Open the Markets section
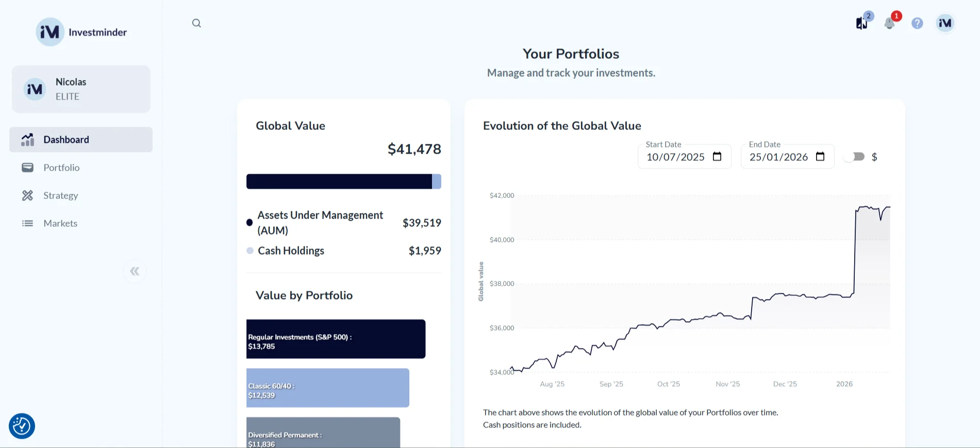This screenshot has height=448, width=980. (60, 223)
